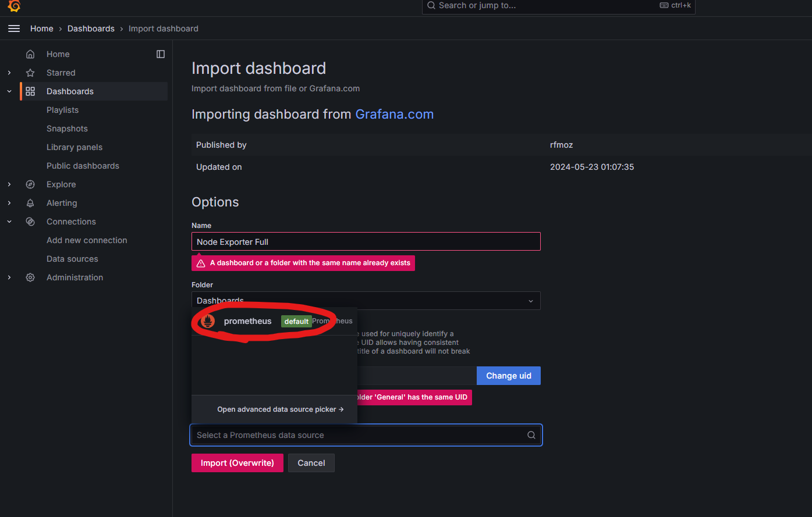Screen dimensions: 812x517
Task: Collapse the Connections section chevron
Action: coord(9,221)
